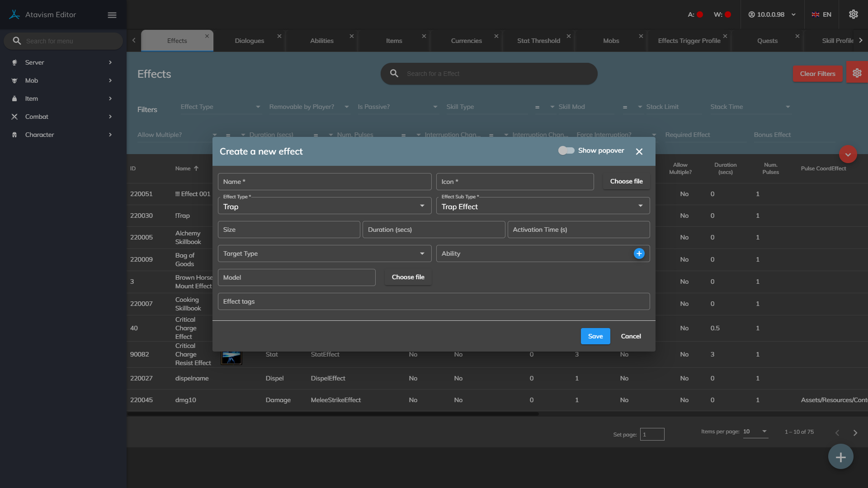This screenshot has width=868, height=488.
Task: Go to next page of results
Action: tap(855, 433)
